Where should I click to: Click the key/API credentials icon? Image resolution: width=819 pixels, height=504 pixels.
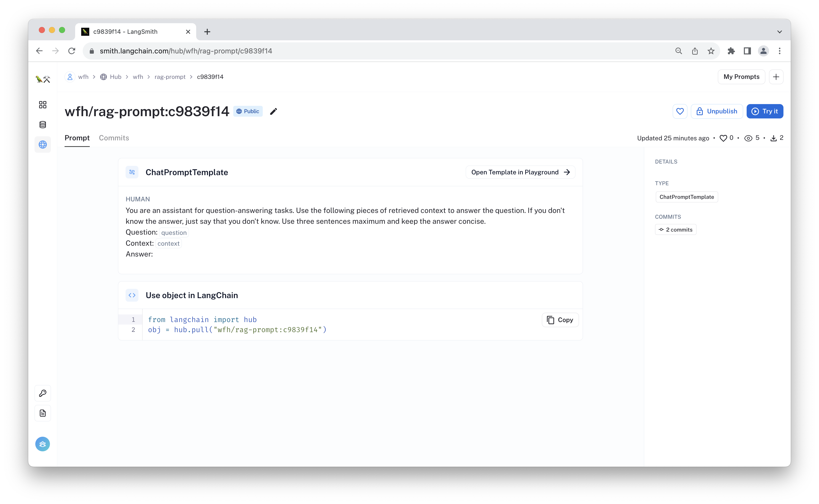click(x=42, y=393)
